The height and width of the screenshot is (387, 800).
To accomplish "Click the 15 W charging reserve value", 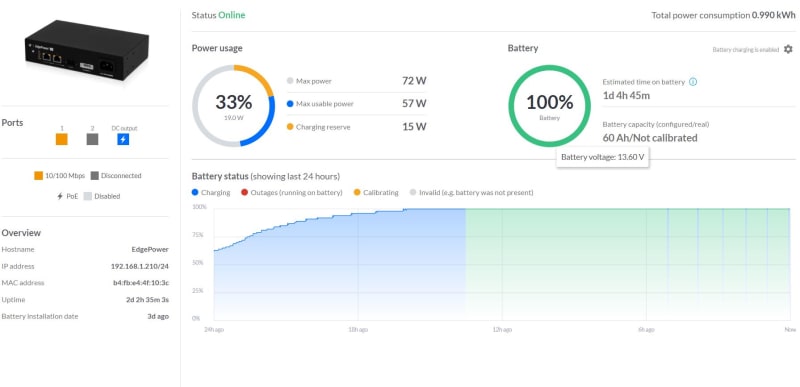I will point(414,126).
